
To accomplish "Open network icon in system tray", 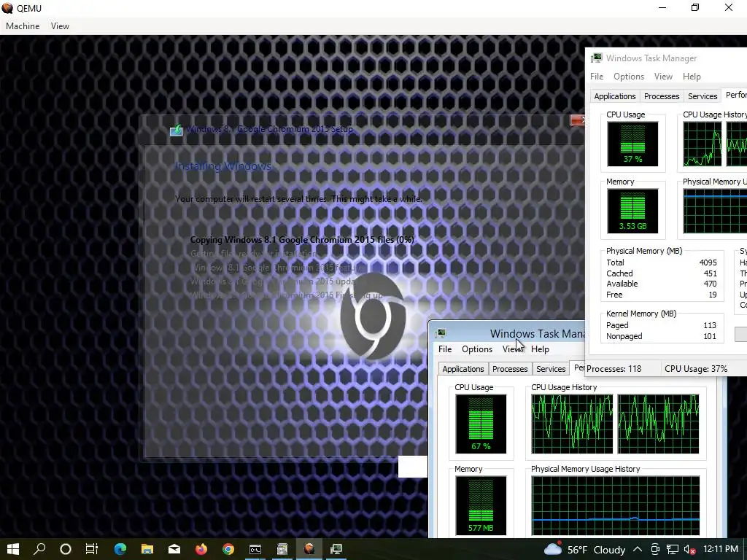I will tap(672, 550).
